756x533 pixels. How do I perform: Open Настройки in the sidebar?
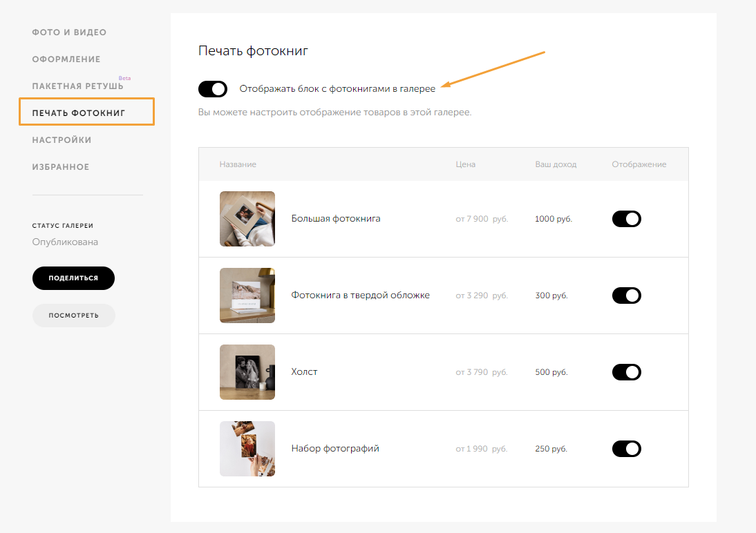[x=62, y=140]
